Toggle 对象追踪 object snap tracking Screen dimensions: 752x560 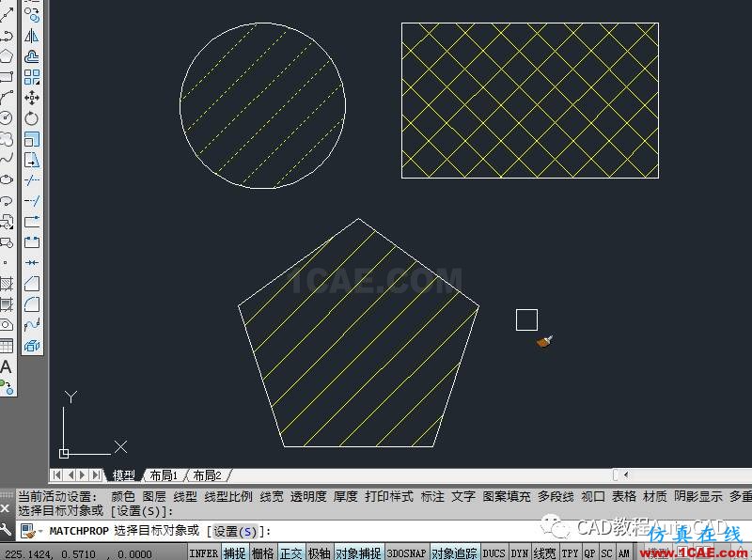[x=455, y=552]
